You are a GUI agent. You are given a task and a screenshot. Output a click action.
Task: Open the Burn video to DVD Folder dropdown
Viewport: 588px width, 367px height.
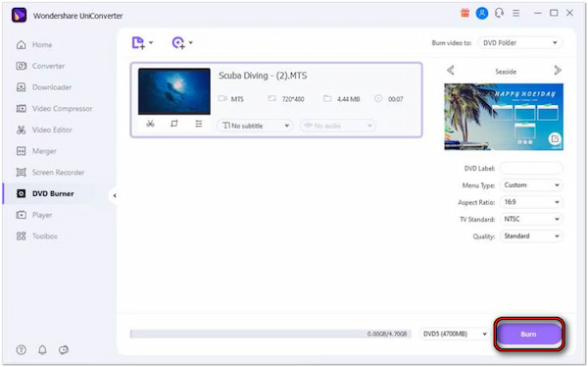pyautogui.click(x=519, y=43)
